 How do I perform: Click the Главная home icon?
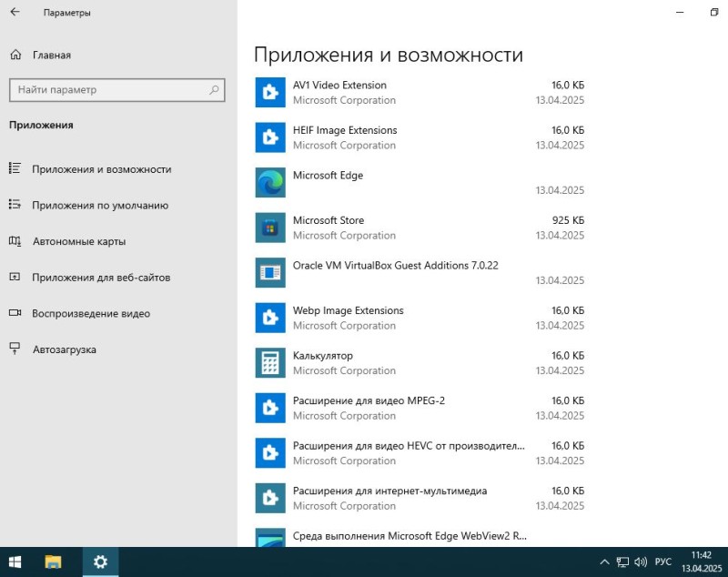(15, 55)
